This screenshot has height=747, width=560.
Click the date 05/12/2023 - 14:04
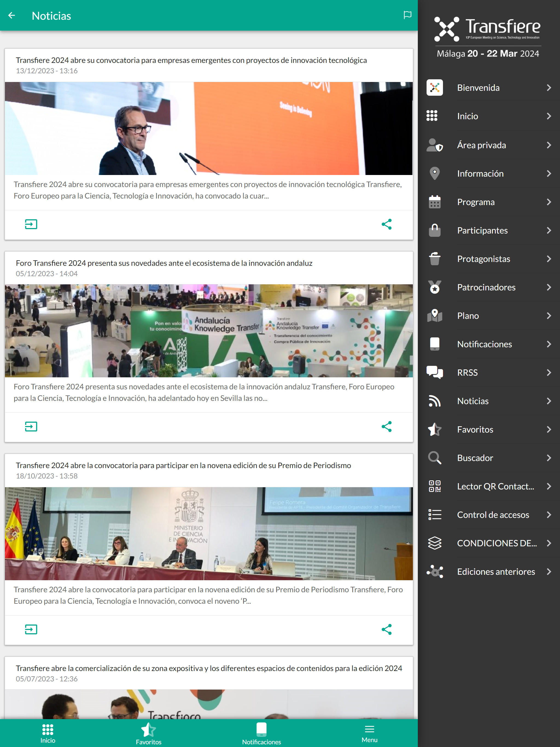pos(46,273)
